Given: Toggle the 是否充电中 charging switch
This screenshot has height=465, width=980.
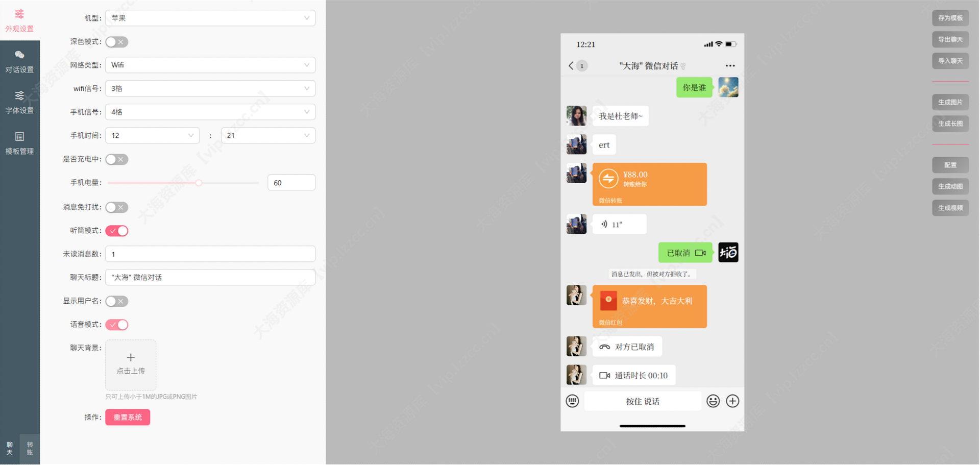Looking at the screenshot, I should [117, 159].
